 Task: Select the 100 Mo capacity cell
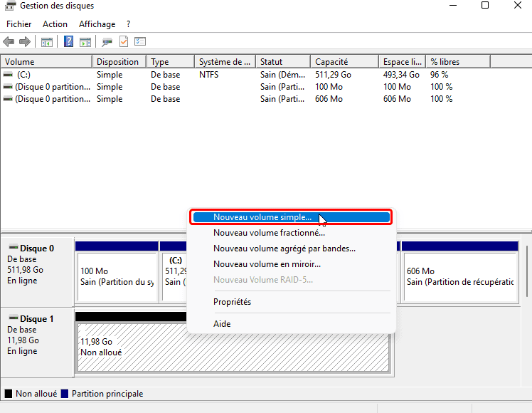pyautogui.click(x=329, y=87)
